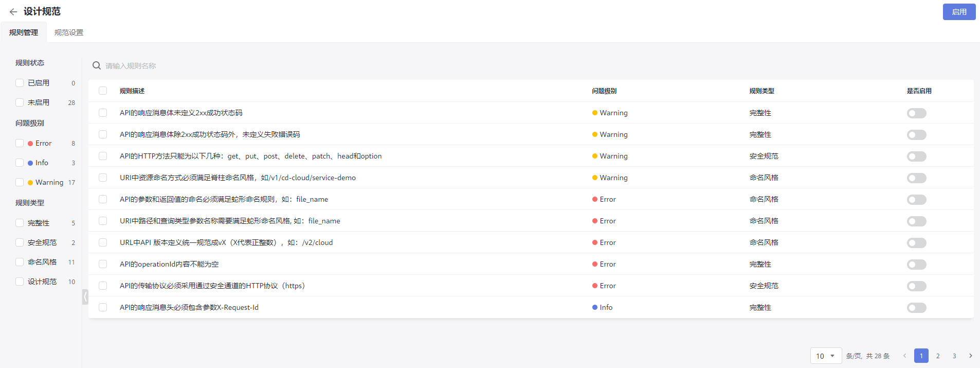Select all rules with header checkbox
This screenshot has height=368, width=980.
[103, 91]
